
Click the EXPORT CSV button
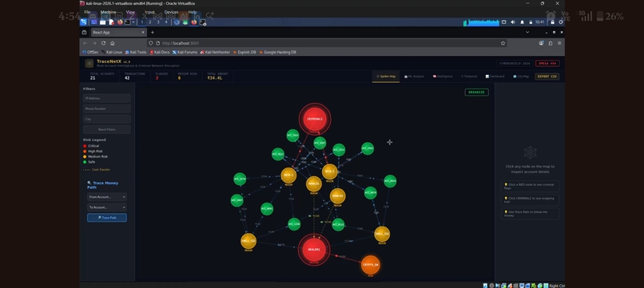[x=547, y=77]
